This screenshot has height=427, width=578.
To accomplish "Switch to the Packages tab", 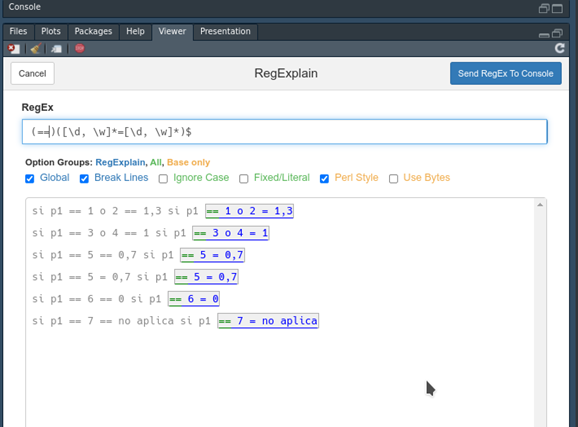I will 93,31.
